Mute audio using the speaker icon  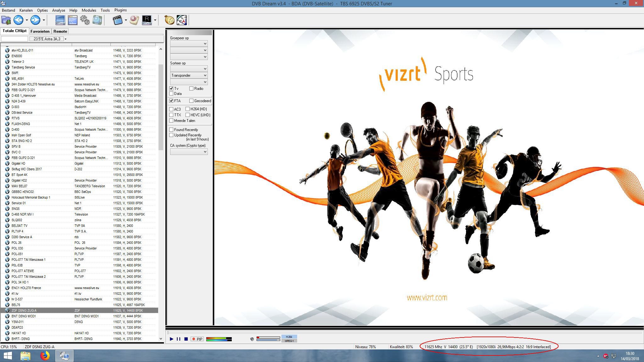pos(252,339)
